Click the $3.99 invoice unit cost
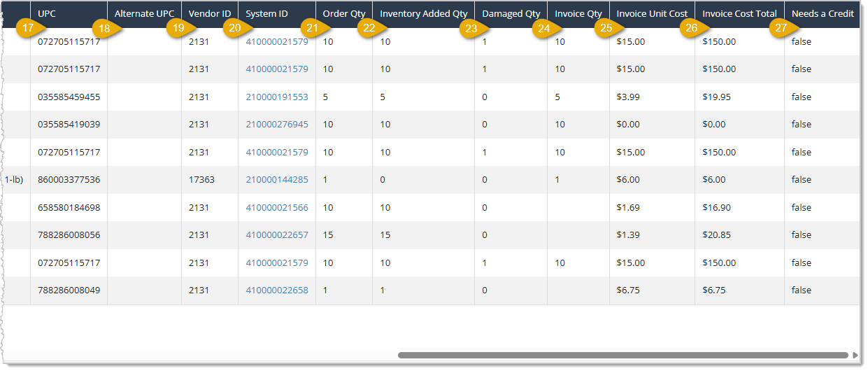Viewport: 868px width, 371px height. pos(628,97)
